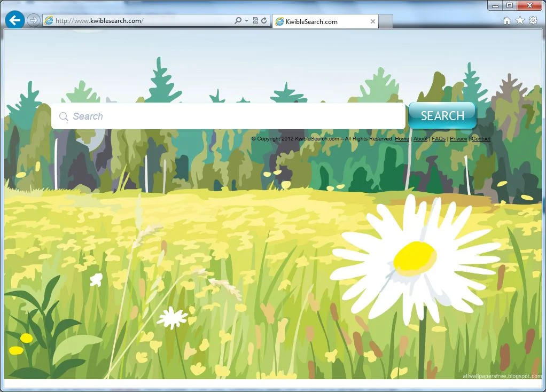Click the "Copyright 2012 KwibleSearch.com" text
The height and width of the screenshot is (392, 546).
point(298,138)
